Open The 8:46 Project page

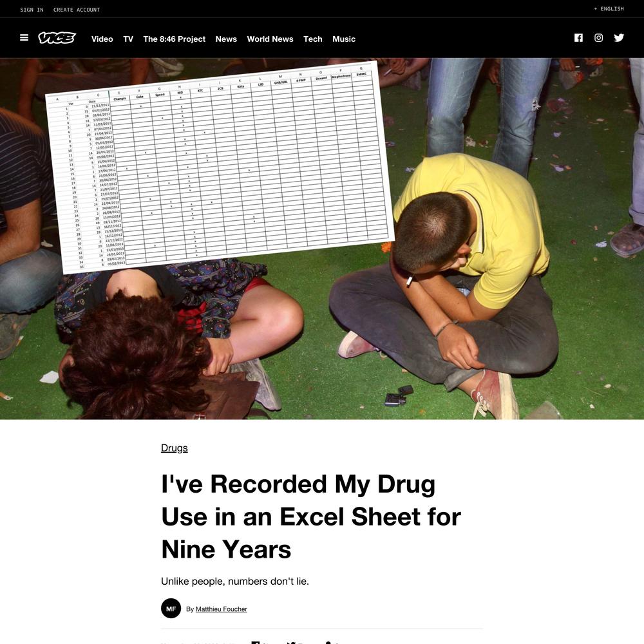(174, 39)
